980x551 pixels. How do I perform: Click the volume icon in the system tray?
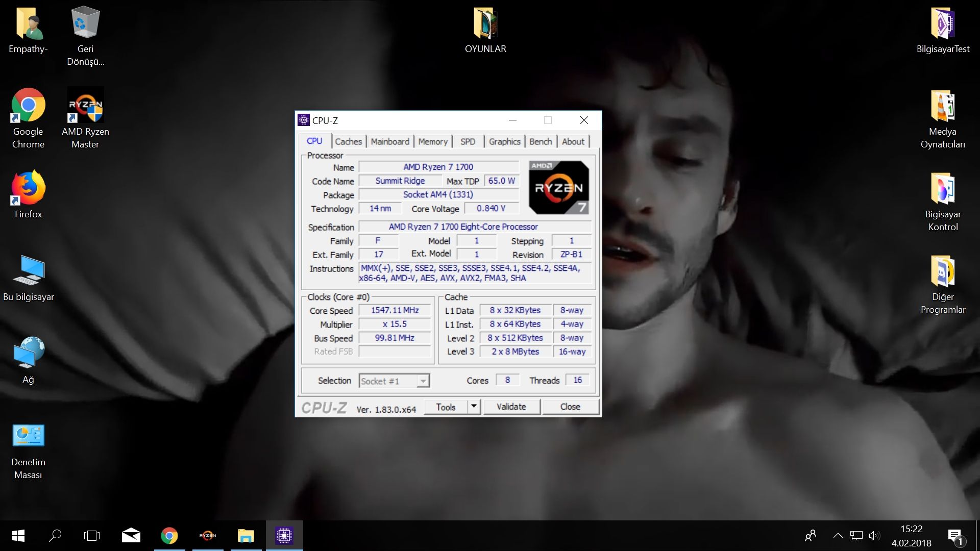click(x=874, y=535)
